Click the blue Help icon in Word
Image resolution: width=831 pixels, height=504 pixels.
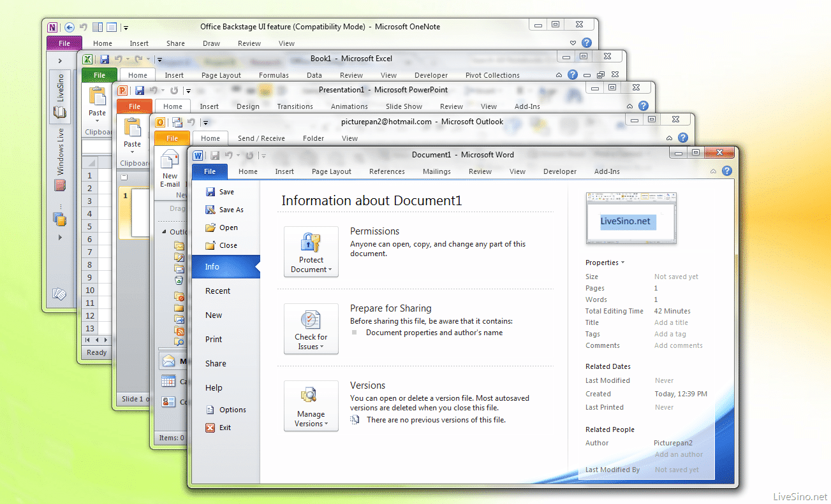point(726,171)
